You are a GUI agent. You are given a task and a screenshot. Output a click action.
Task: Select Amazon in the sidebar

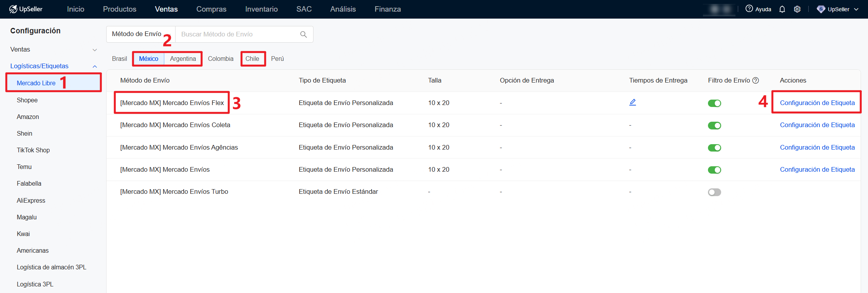(28, 117)
